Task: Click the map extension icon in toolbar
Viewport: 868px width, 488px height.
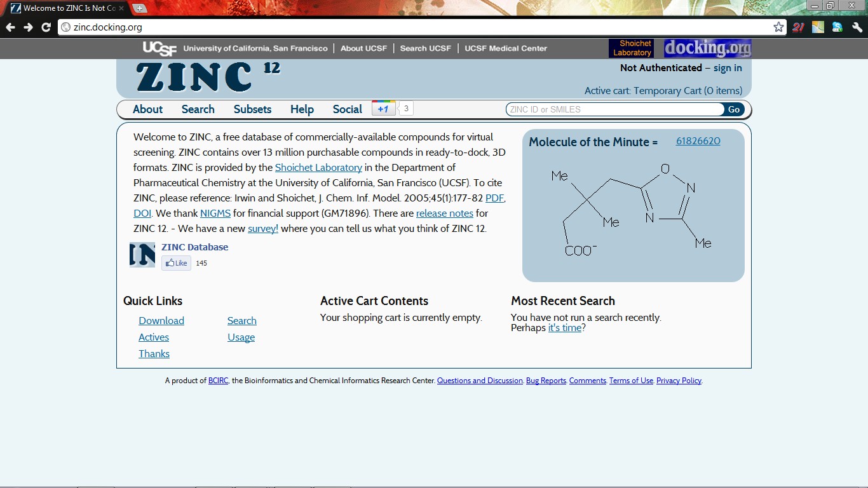Action: pos(818,27)
